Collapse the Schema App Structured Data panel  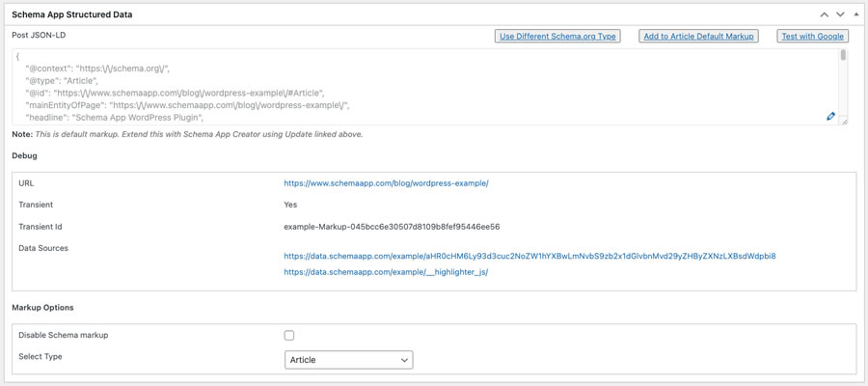(x=855, y=14)
